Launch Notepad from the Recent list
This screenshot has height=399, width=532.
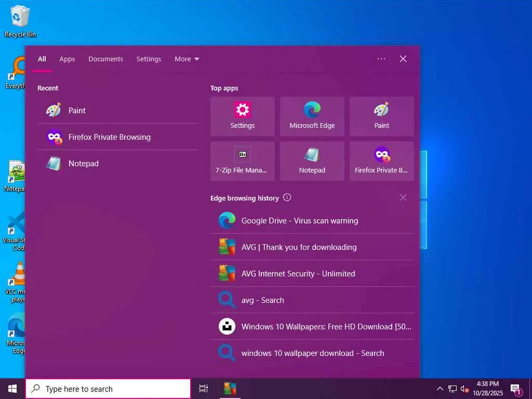click(x=117, y=164)
